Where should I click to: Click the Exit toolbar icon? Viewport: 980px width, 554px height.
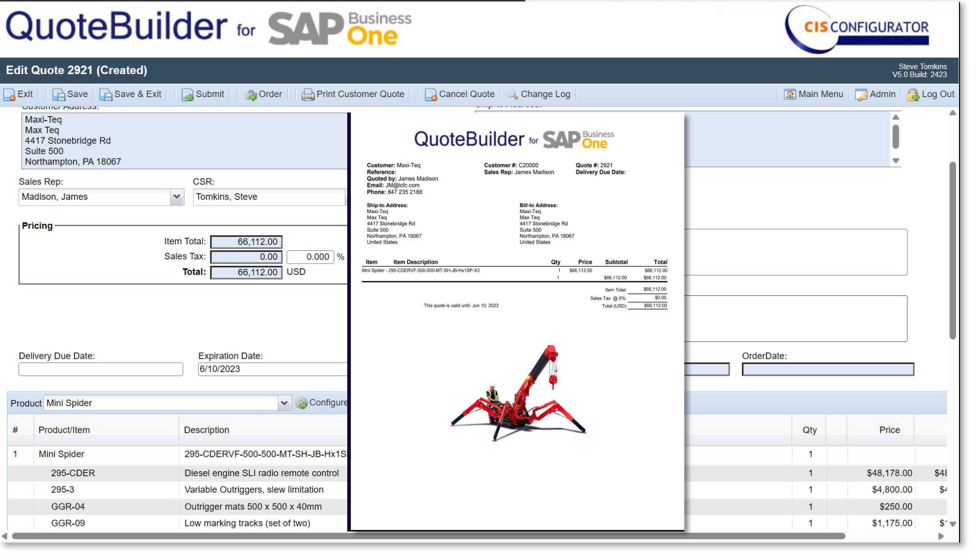click(9, 95)
